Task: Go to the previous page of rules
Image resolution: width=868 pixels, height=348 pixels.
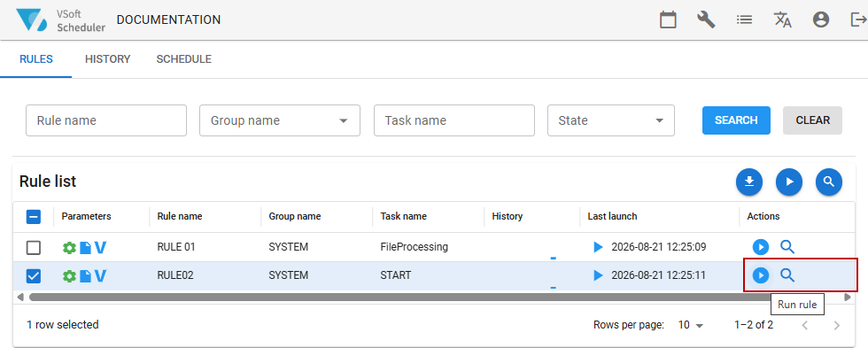Action: click(805, 325)
